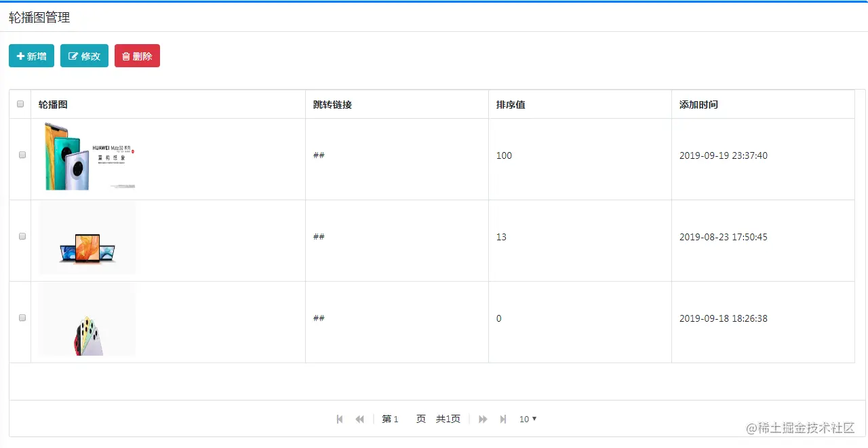Image resolution: width=868 pixels, height=448 pixels.
Task: Click ## link in 2019-09-18 row
Action: pos(319,318)
